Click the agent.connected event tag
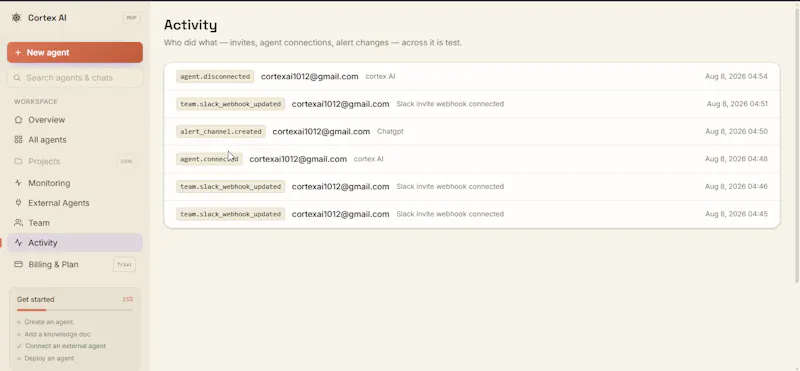800x371 pixels. click(x=209, y=159)
